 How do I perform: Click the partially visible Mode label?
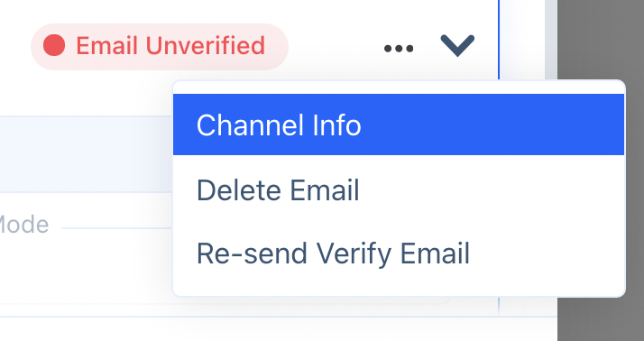[24, 225]
